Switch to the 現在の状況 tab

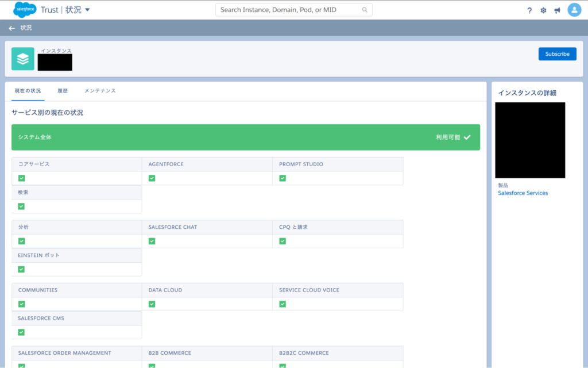coord(28,91)
